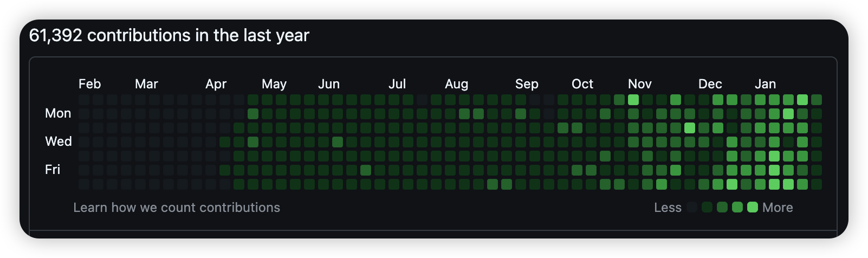868x258 pixels.
Task: Click the Nov month label
Action: click(x=639, y=84)
